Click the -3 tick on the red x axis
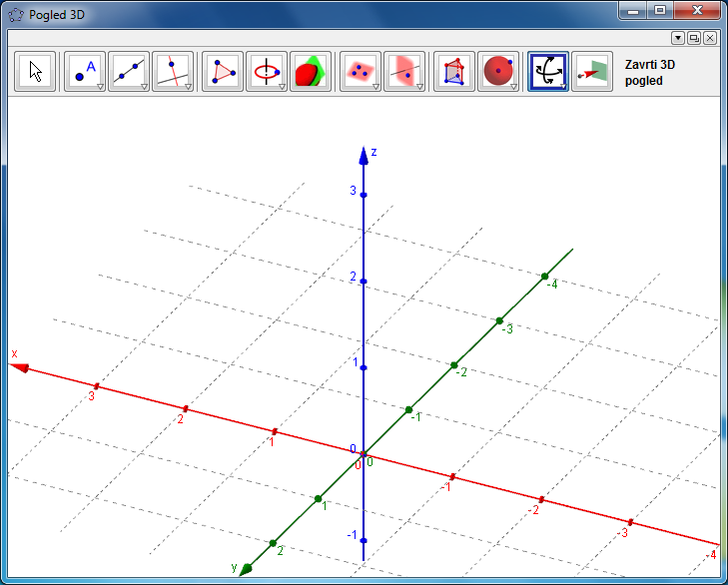The width and height of the screenshot is (728, 585). (630, 522)
